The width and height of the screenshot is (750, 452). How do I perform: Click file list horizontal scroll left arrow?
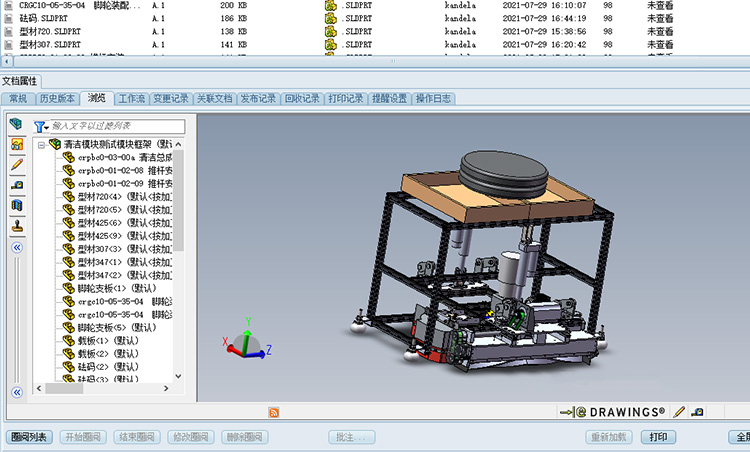(7, 61)
